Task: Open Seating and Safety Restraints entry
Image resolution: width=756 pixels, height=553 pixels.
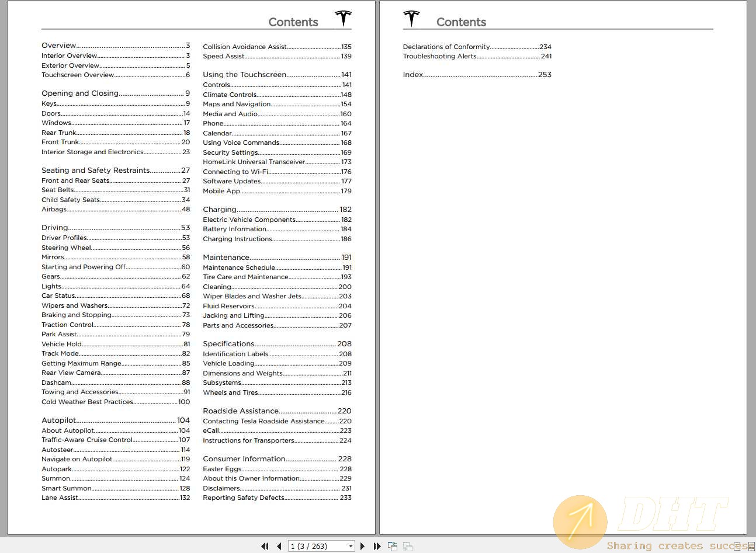Action: pos(116,171)
